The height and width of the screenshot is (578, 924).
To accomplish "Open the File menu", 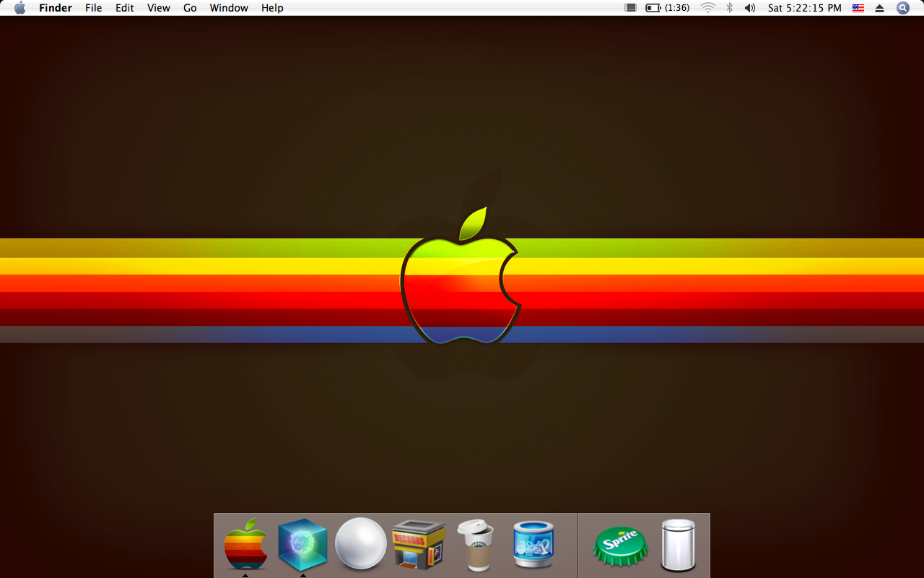I will [x=94, y=8].
